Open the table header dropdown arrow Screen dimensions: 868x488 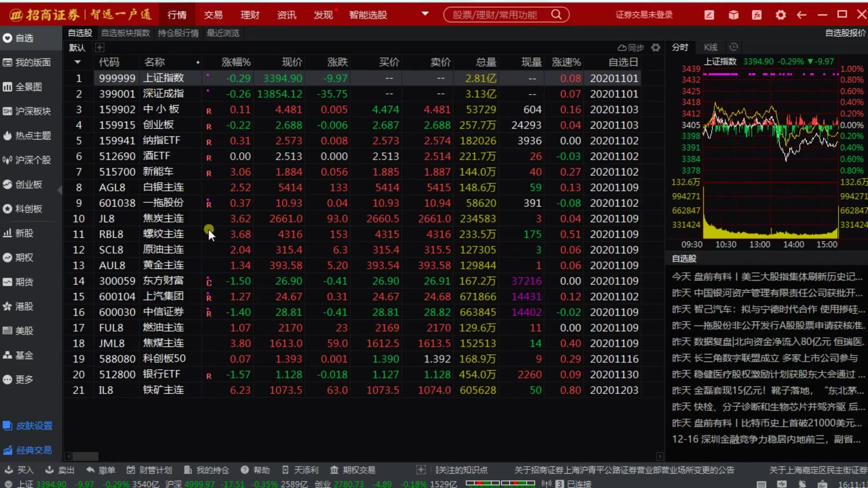pyautogui.click(x=77, y=62)
